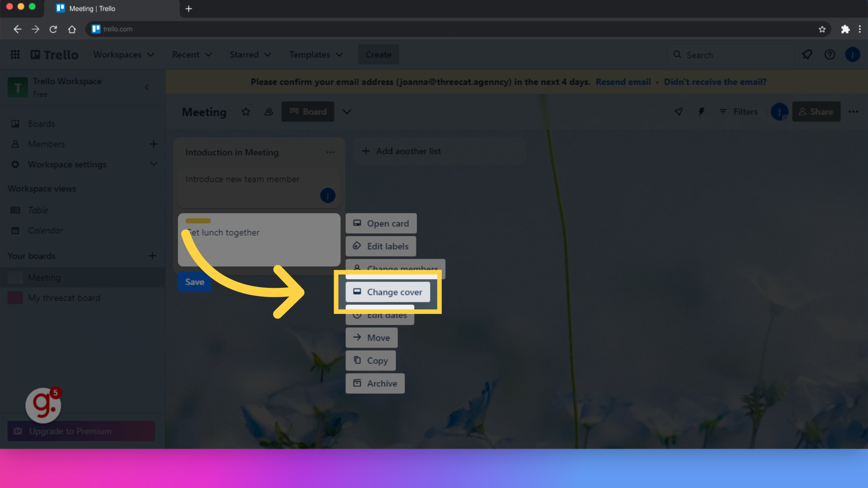Image resolution: width=868 pixels, height=488 pixels.
Task: Go back in browser history
Action: coord(17,29)
